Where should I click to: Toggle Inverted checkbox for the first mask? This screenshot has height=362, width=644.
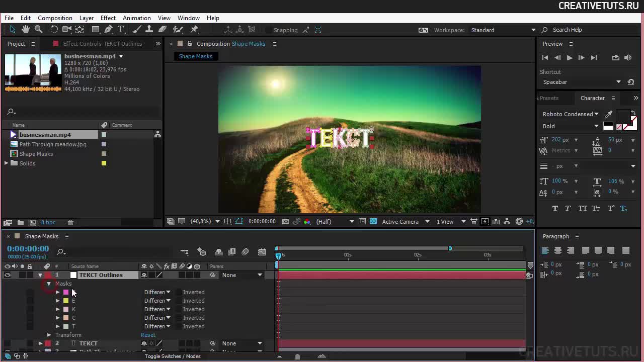[x=178, y=292]
